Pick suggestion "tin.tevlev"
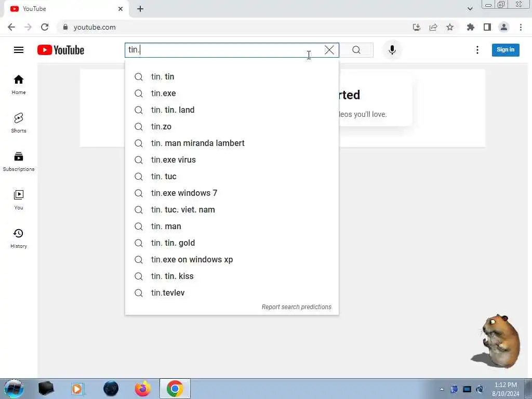532x399 pixels. [x=232, y=293]
